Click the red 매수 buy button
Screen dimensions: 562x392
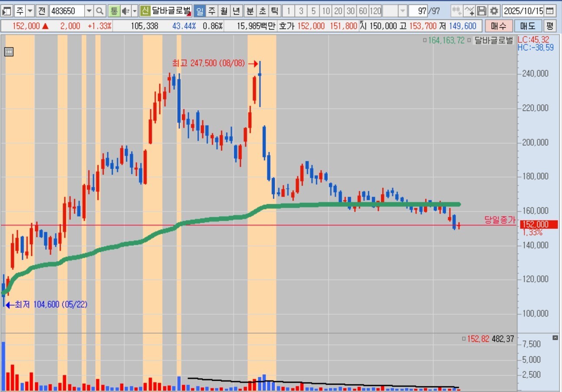coord(498,26)
